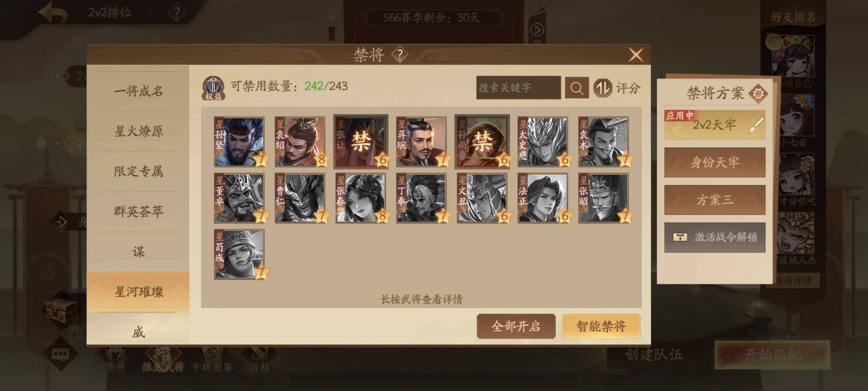Click the 全部开启 button
868x391 pixels.
[516, 326]
